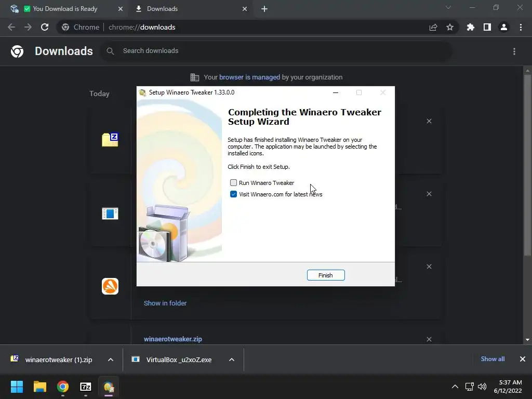Open the tab search chevron

click(448, 7)
